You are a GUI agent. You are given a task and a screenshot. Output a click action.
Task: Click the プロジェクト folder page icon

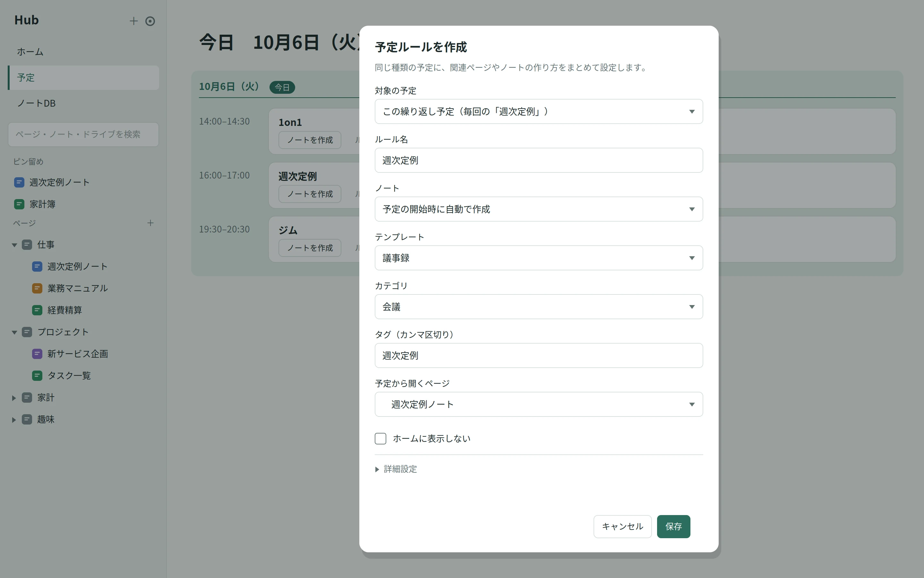point(27,332)
